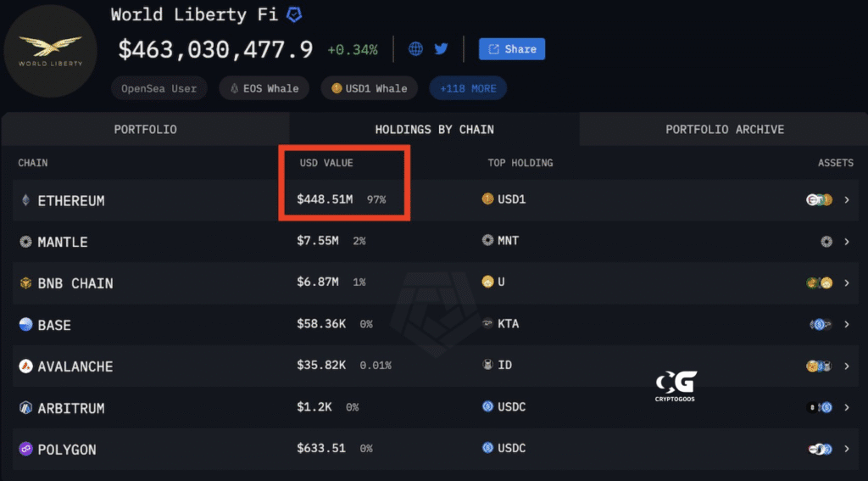Click the MNT token icon
868x481 pixels.
487,241
